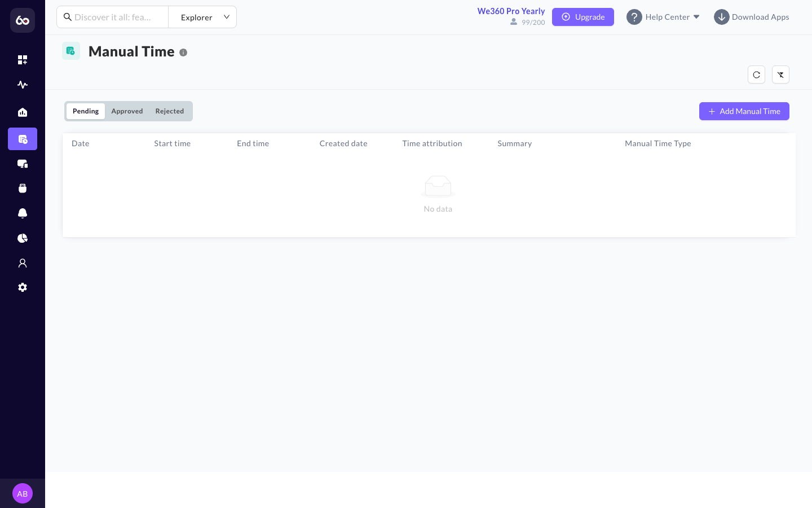The height and width of the screenshot is (508, 812).
Task: Click the Help Center question mark icon
Action: coord(634,17)
